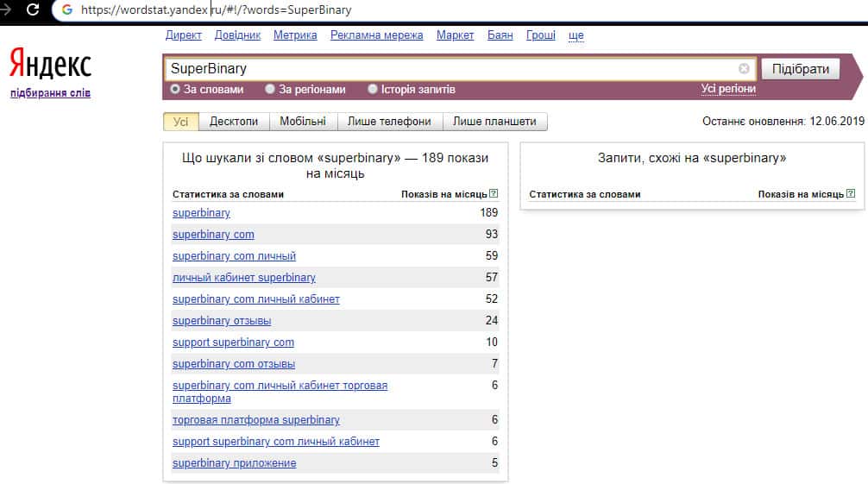Click the 'підбирання слів' link
Screen dimensions: 868x484
[x=50, y=93]
